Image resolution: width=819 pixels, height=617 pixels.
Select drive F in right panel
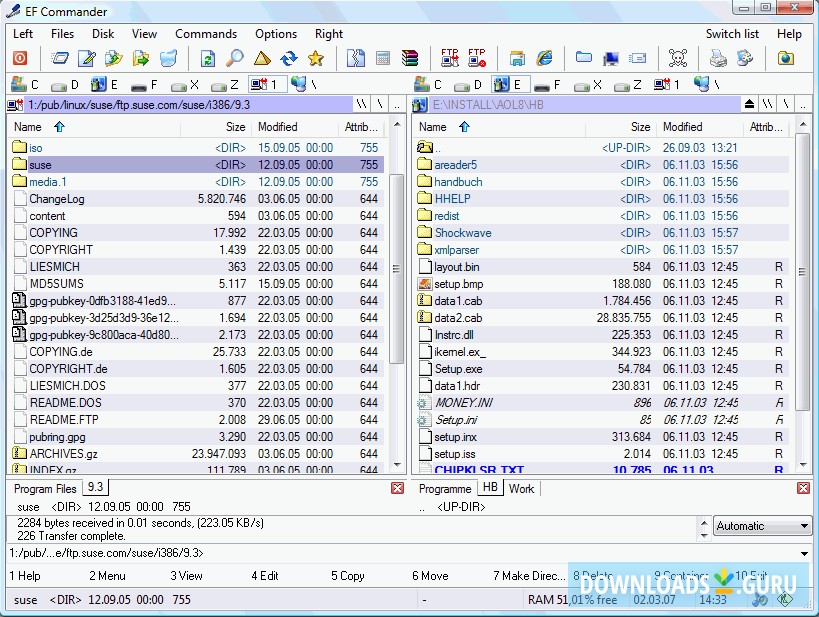[548, 85]
